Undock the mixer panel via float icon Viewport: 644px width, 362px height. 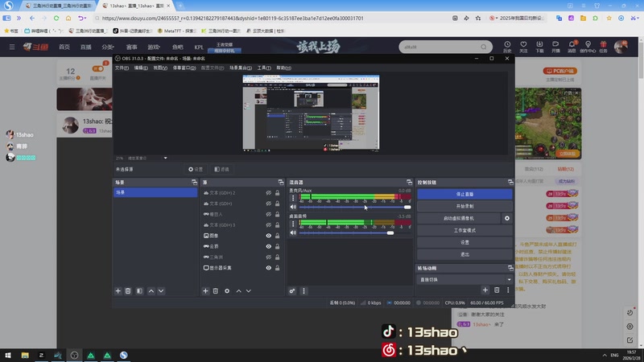(409, 183)
